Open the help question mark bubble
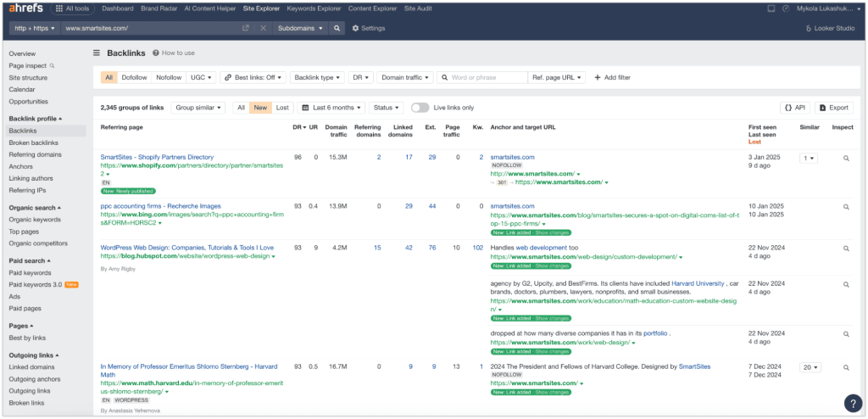Image resolution: width=868 pixels, height=419 pixels. pyautogui.click(x=853, y=403)
